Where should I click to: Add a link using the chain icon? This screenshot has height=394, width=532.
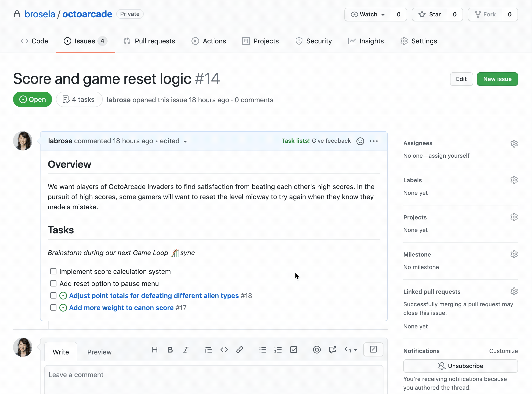(x=240, y=350)
